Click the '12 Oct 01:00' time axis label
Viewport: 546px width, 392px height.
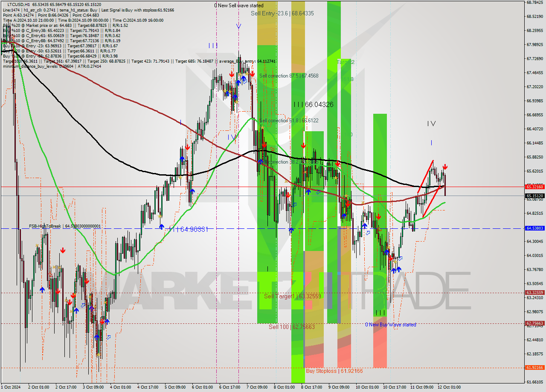(x=449, y=387)
